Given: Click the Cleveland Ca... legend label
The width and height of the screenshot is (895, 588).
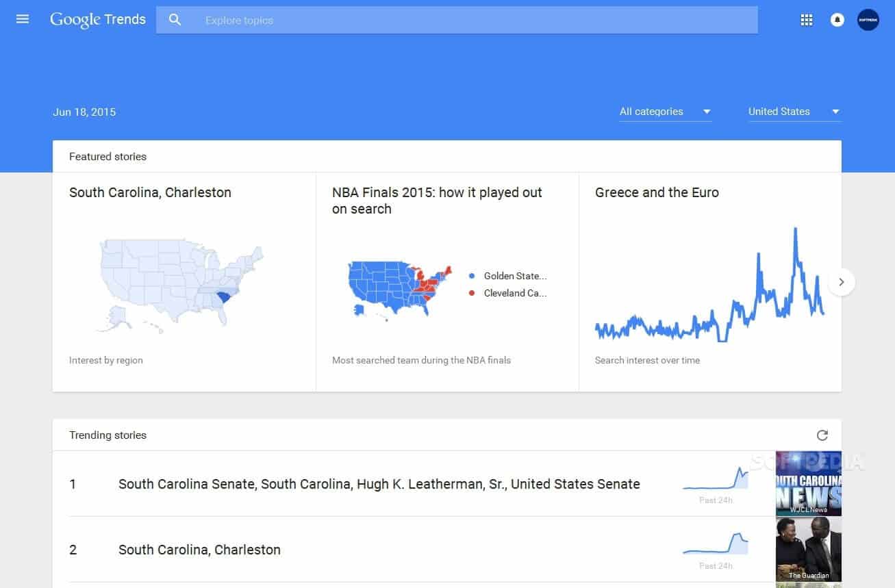Looking at the screenshot, I should [515, 293].
